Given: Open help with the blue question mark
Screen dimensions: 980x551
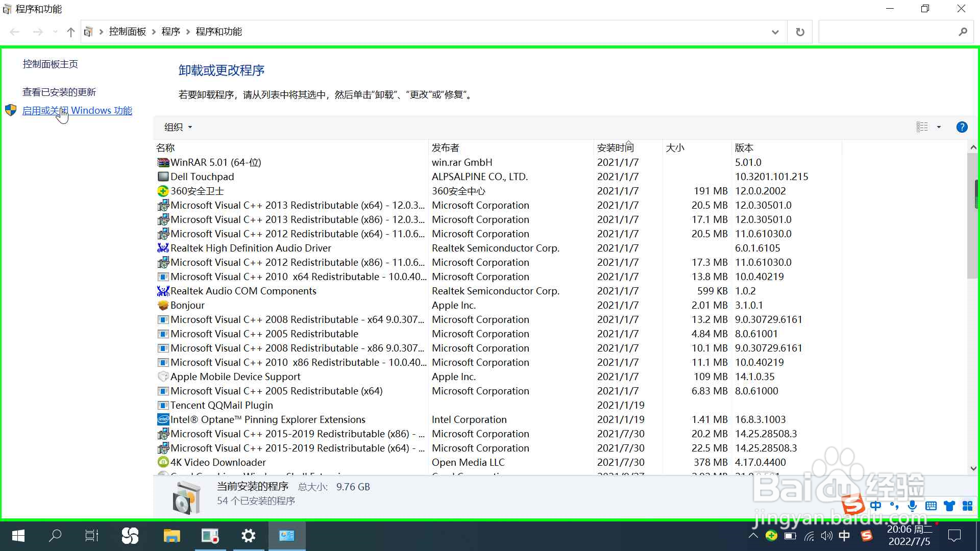Looking at the screenshot, I should 962,127.
